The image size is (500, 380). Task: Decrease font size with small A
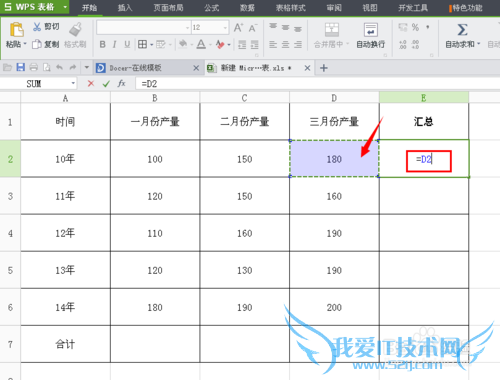[x=252, y=28]
